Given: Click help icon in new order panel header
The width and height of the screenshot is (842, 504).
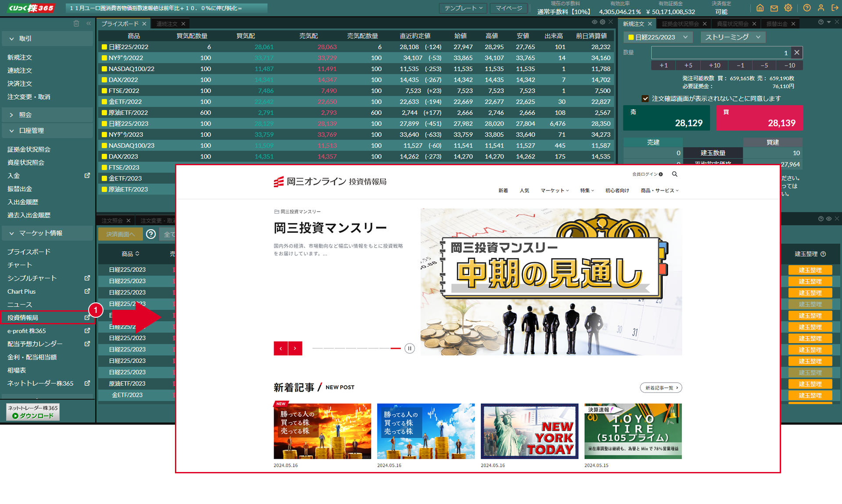Looking at the screenshot, I should pyautogui.click(x=821, y=22).
